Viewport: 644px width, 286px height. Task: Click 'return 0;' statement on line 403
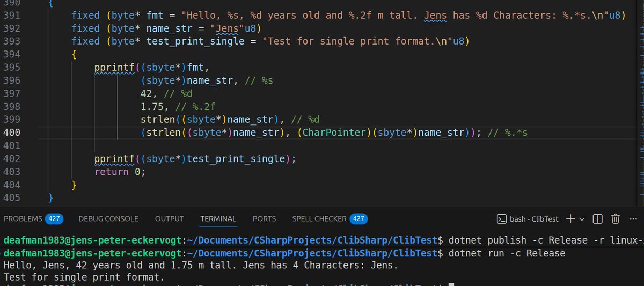click(120, 172)
